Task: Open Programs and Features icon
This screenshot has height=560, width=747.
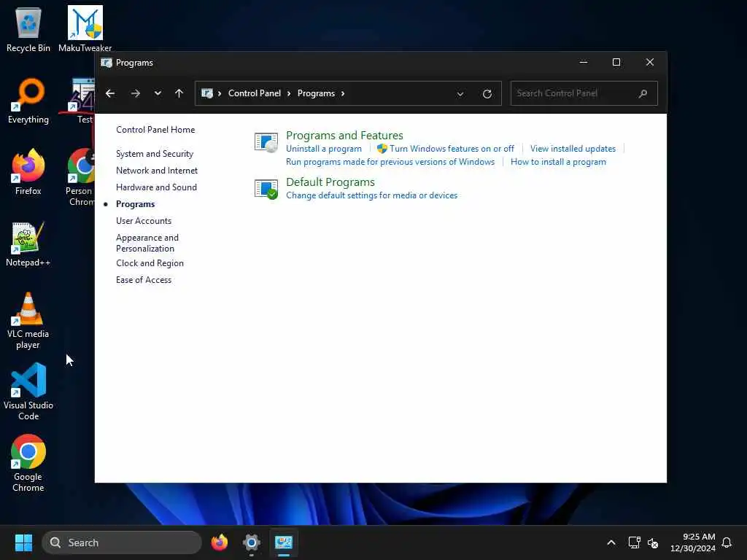Action: pos(266,142)
